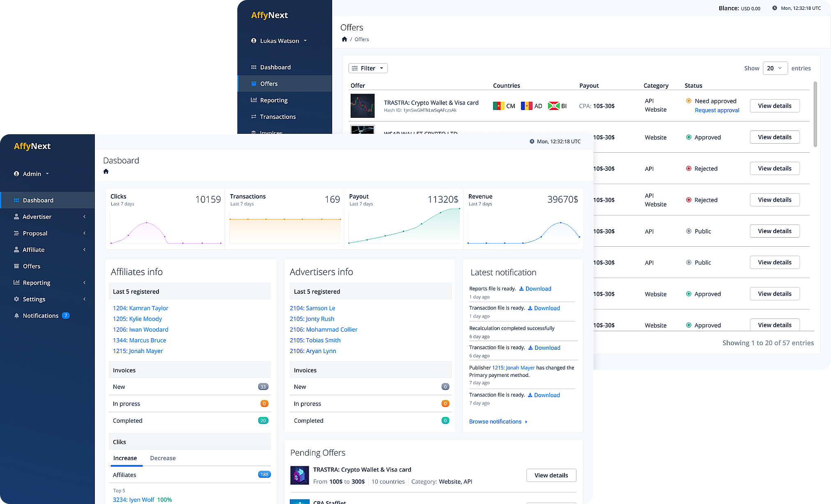Expand the Settings menu chevron

pyautogui.click(x=85, y=299)
